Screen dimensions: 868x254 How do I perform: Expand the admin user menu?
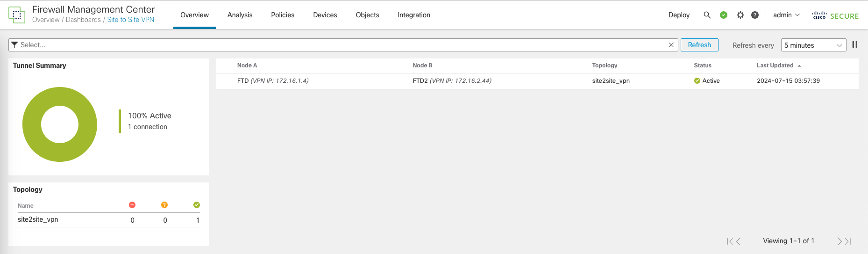click(x=786, y=15)
